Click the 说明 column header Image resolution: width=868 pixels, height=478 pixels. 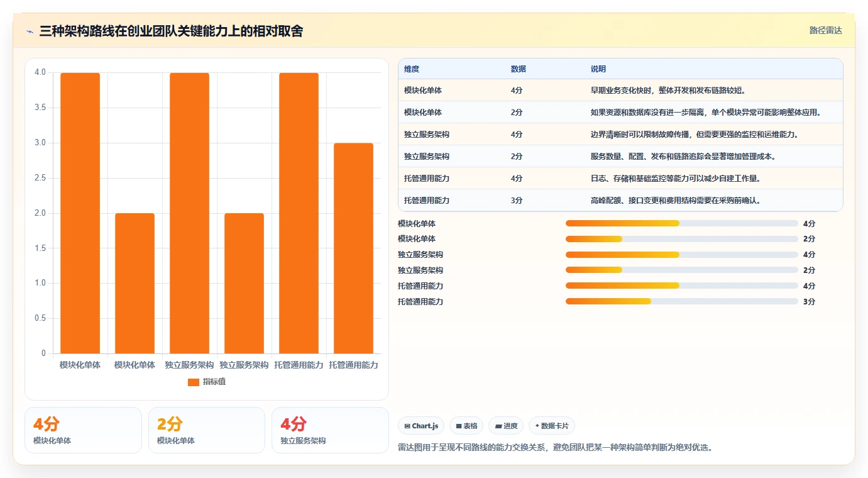[x=598, y=69]
